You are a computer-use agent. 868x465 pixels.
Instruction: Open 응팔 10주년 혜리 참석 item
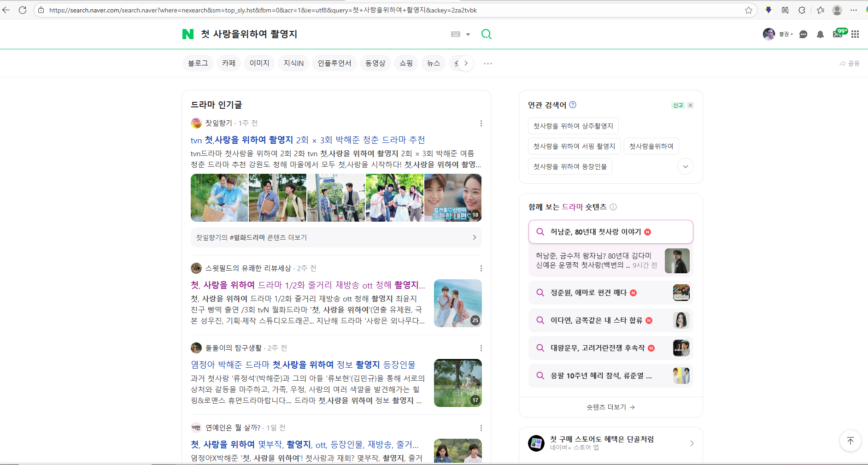click(611, 376)
